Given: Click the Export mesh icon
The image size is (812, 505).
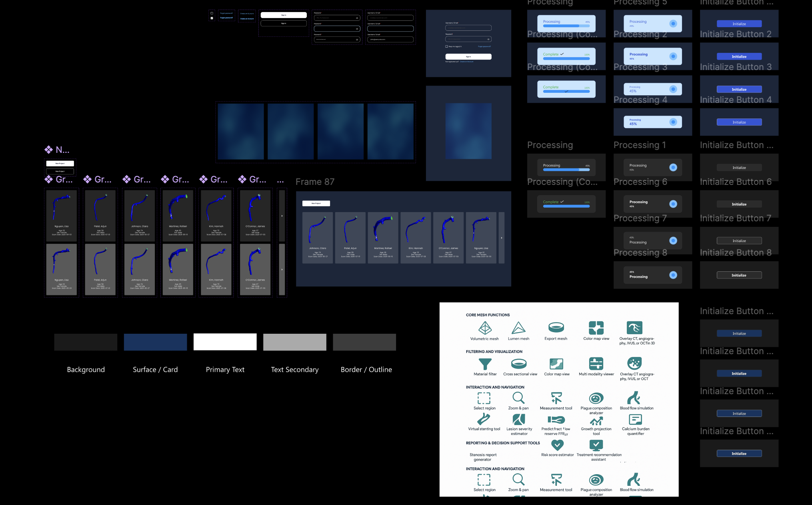Looking at the screenshot, I should tap(556, 327).
